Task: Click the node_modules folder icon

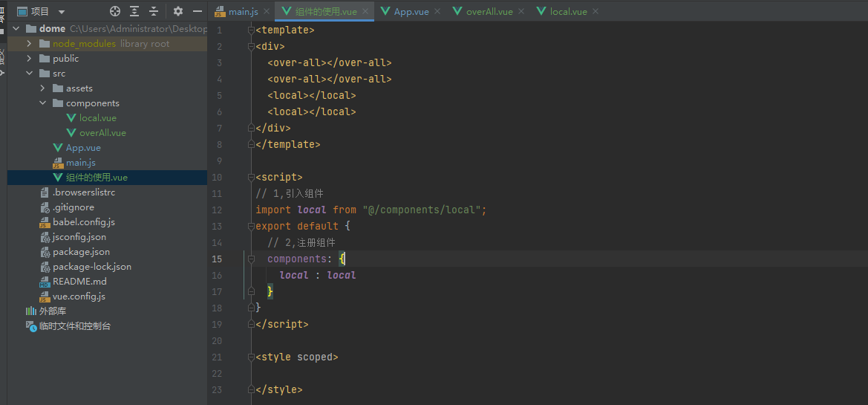Action: coord(45,43)
